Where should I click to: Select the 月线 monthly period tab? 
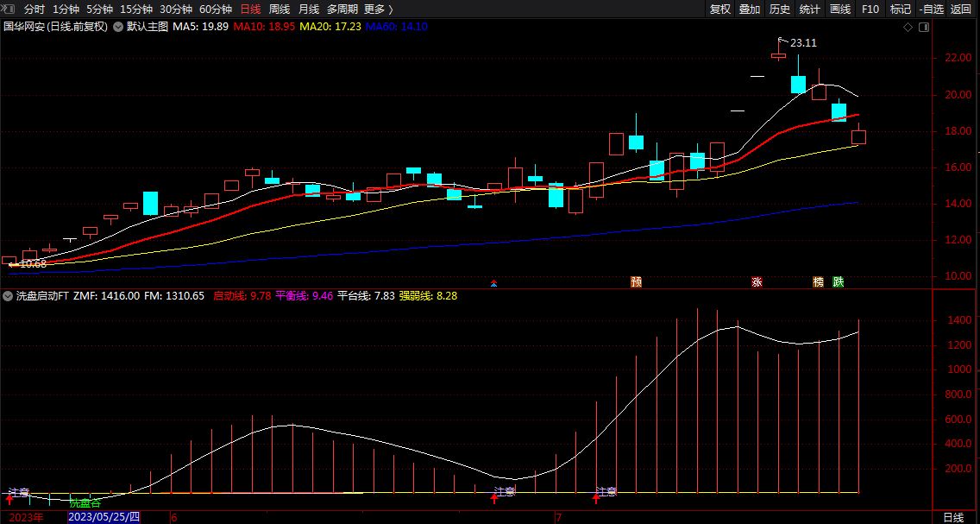[309, 9]
